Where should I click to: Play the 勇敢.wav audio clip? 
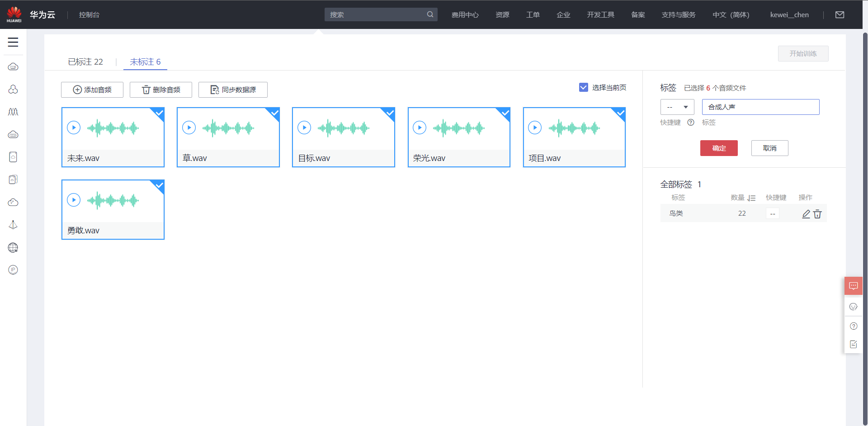[74, 200]
